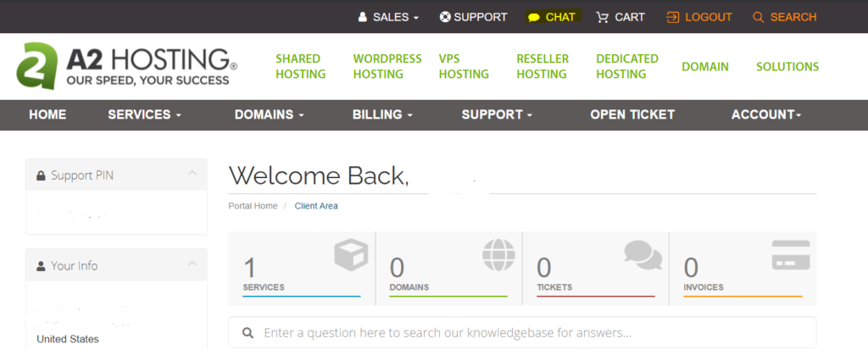The width and height of the screenshot is (868, 350).
Task: Collapse the Support PIN panel
Action: (x=192, y=174)
